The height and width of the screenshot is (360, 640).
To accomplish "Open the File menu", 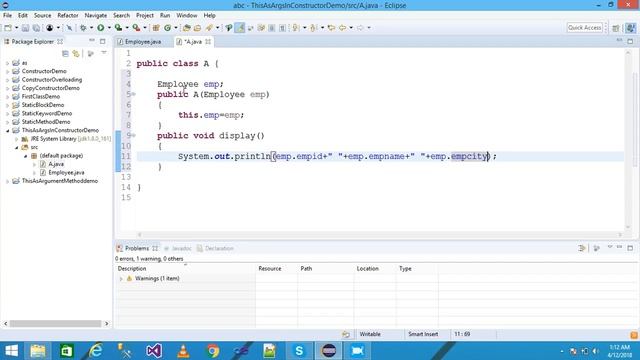I will (7, 16).
